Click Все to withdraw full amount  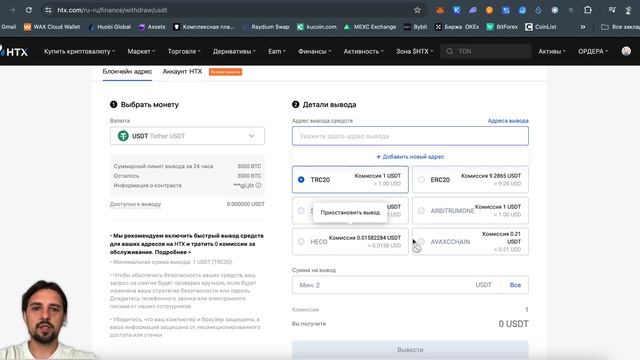515,285
